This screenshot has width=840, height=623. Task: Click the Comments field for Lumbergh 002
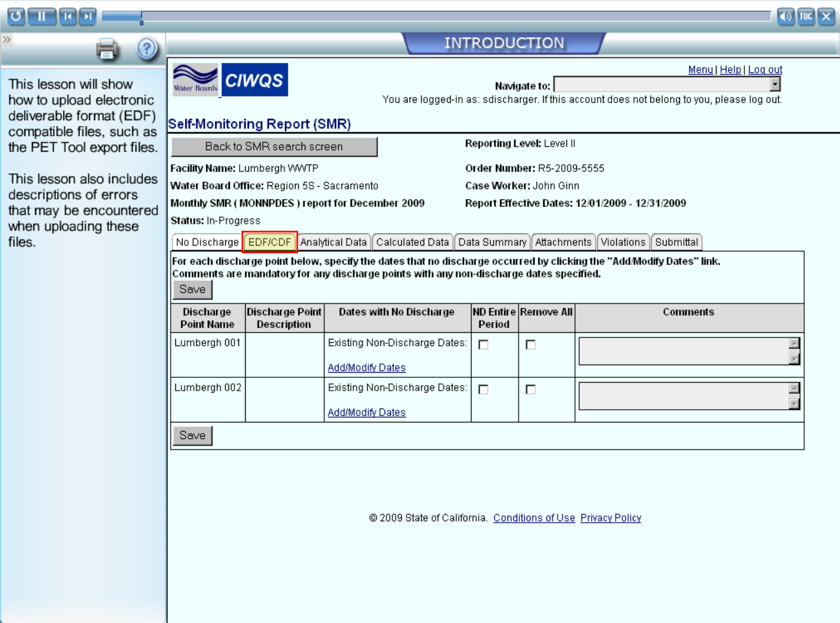[689, 397]
